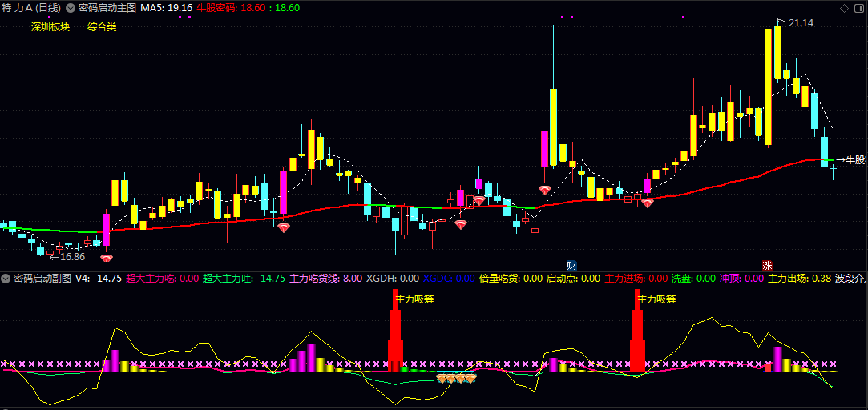Click the long-wick yellow candle after the gap-up magenta candle
Viewport: 868px width, 410px height.
(x=553, y=127)
